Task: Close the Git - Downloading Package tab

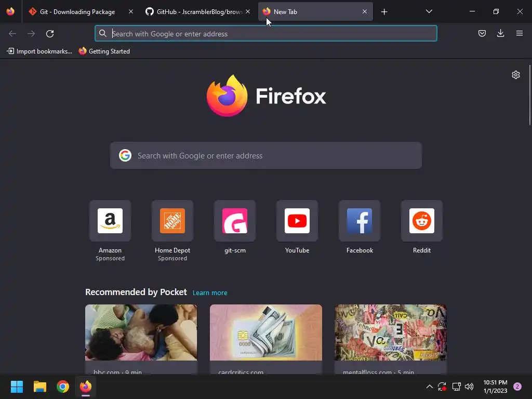Action: [x=130, y=11]
